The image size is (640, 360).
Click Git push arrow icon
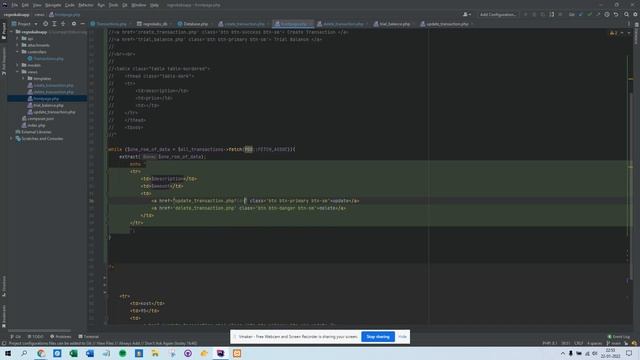click(x=598, y=14)
